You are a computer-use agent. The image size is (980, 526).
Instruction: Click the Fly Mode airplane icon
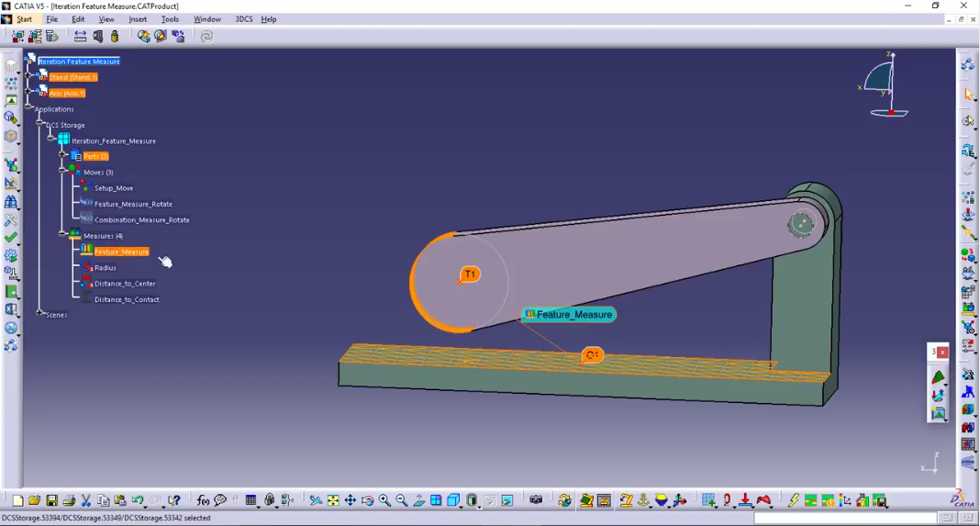coord(316,500)
